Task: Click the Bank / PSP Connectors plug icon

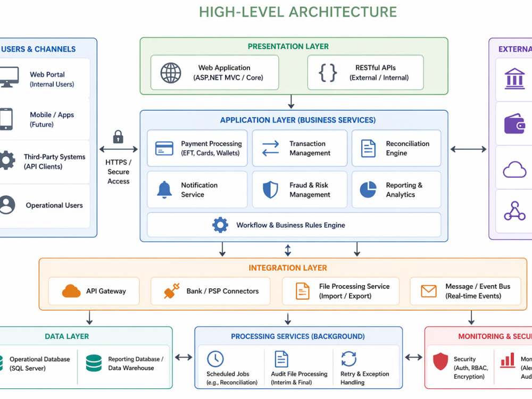Action: point(172,291)
